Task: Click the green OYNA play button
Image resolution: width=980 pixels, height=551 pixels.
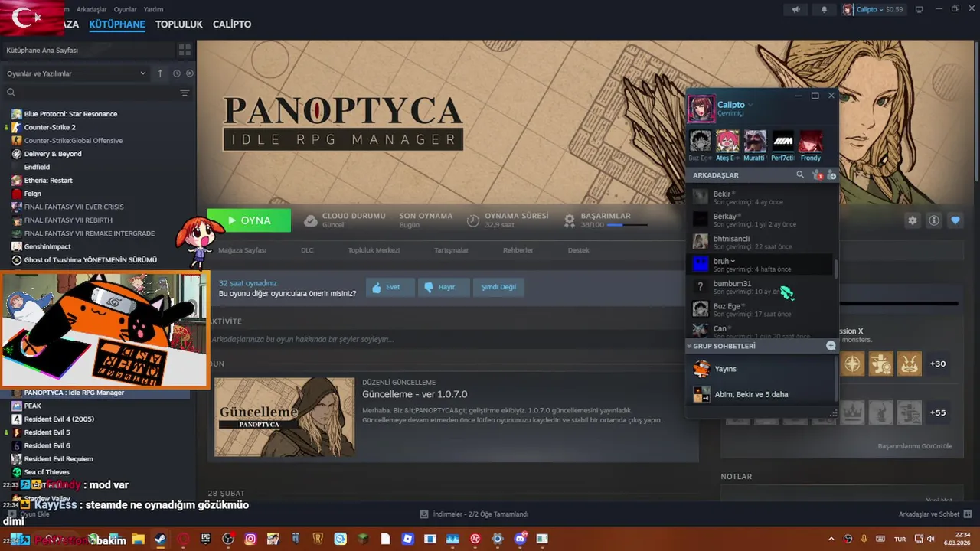Action: tap(249, 220)
